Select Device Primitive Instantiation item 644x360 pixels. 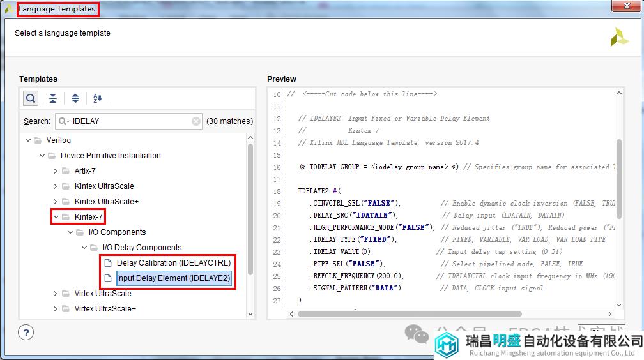click(111, 156)
